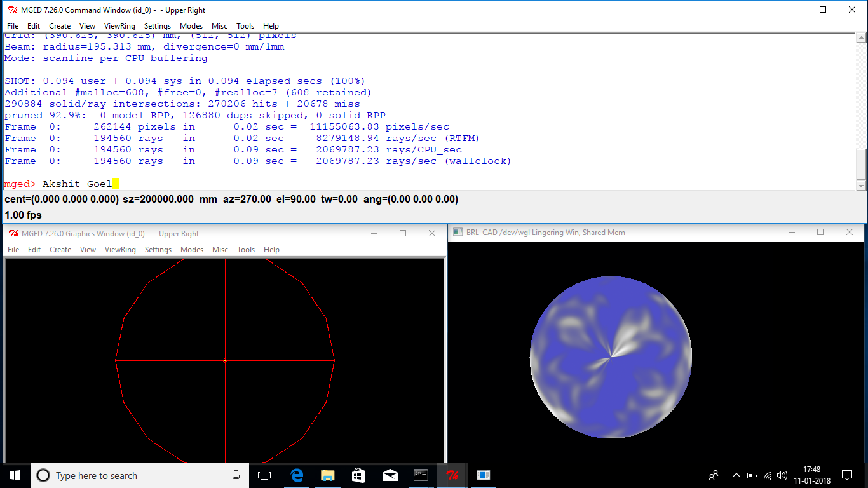Open Help menu in Graphics Window
The height and width of the screenshot is (488, 868).
[271, 250]
